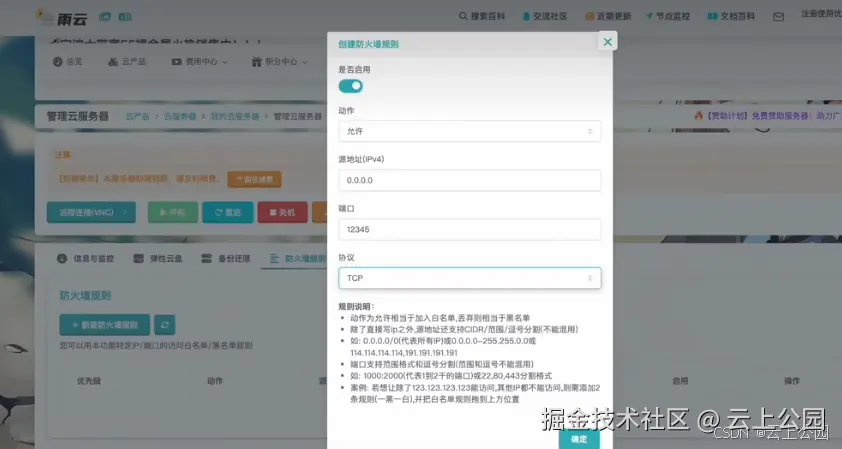Click the 防火墙规则 section heading
The width and height of the screenshot is (842, 449).
[85, 295]
